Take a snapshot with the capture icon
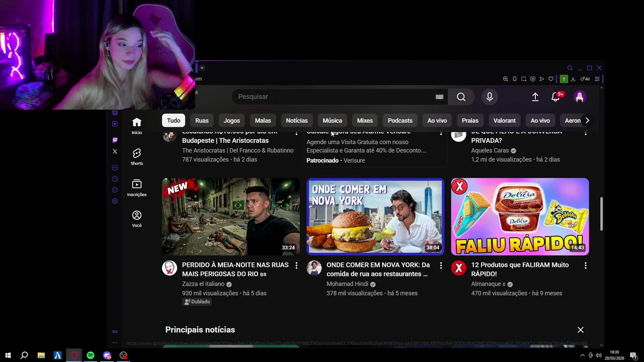644x362 pixels. click(x=524, y=79)
